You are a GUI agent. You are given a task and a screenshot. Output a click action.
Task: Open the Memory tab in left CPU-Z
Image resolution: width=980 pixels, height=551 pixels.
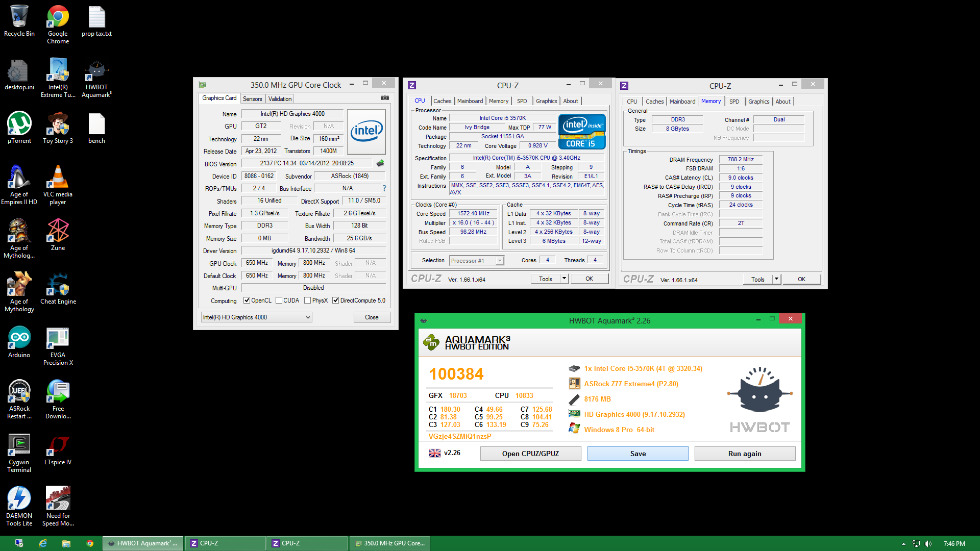coord(499,101)
